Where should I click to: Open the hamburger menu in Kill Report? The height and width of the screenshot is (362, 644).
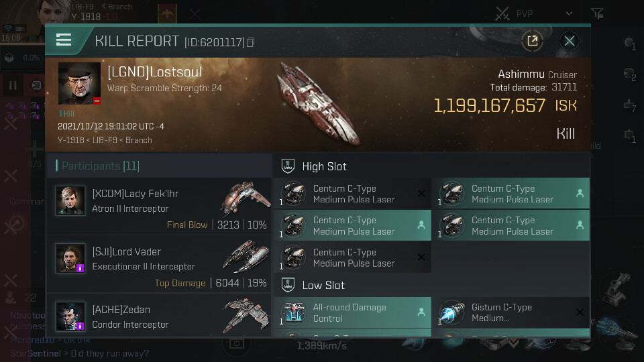click(64, 40)
